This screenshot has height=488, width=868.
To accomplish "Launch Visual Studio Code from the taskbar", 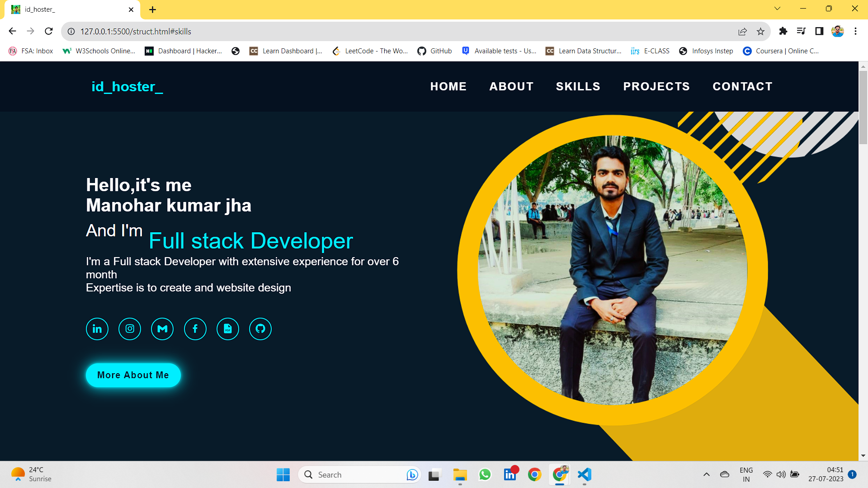I will (x=584, y=474).
